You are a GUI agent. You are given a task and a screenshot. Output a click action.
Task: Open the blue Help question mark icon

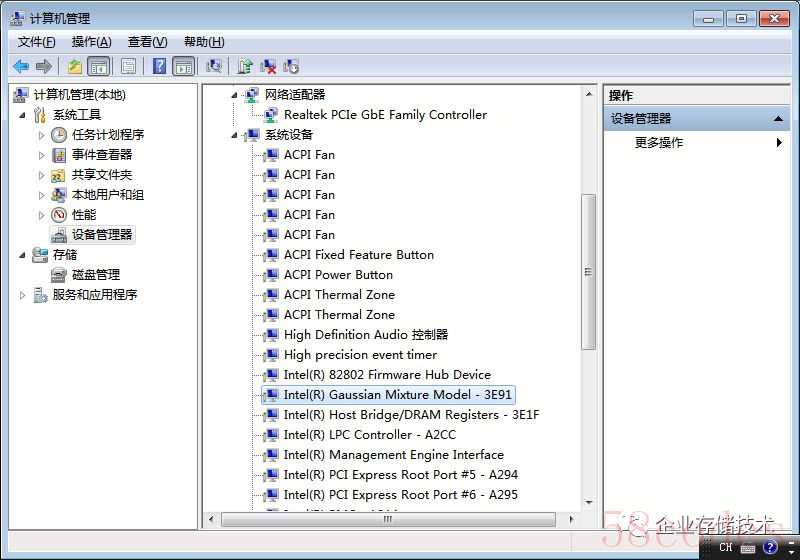(159, 66)
